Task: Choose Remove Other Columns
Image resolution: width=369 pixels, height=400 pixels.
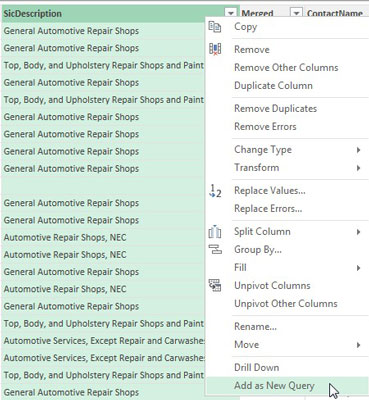Action: tap(287, 68)
